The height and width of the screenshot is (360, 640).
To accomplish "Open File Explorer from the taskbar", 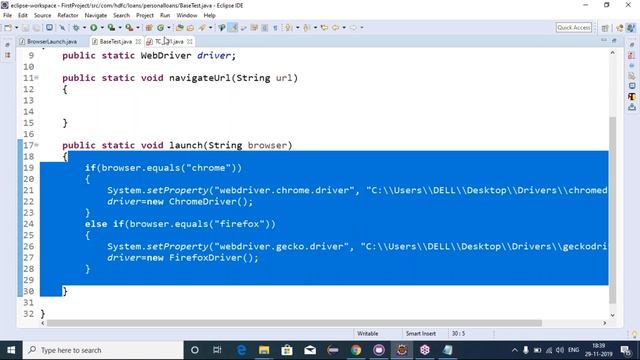I will pos(264,350).
